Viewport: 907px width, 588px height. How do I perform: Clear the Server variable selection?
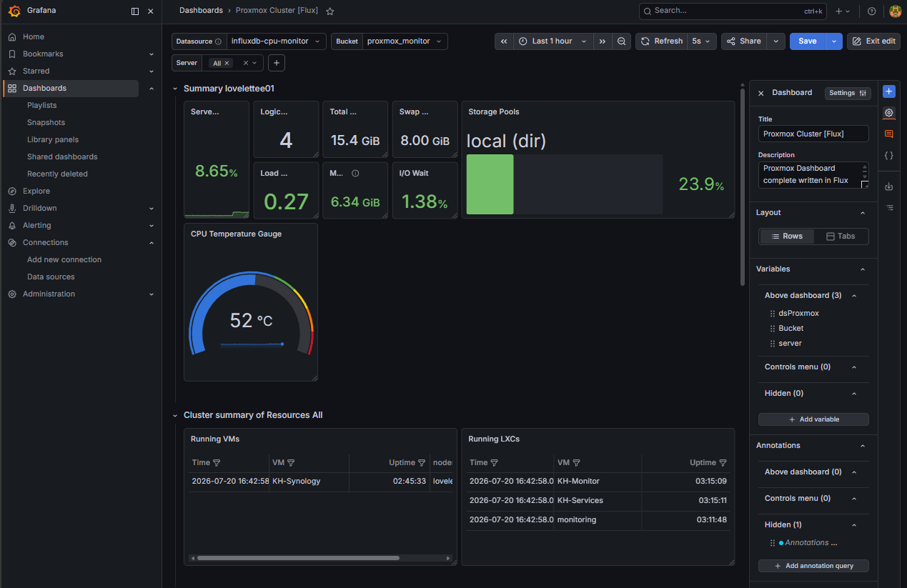point(246,63)
